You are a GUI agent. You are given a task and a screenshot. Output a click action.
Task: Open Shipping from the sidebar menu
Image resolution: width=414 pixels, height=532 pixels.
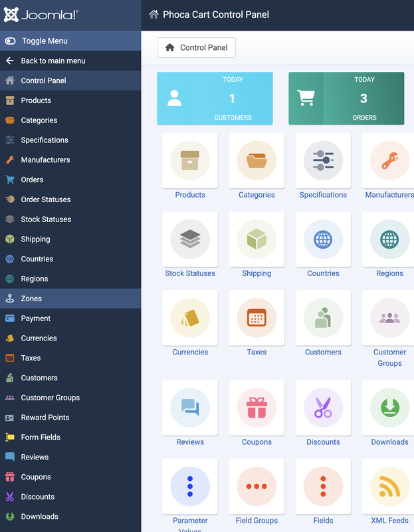tap(70, 239)
